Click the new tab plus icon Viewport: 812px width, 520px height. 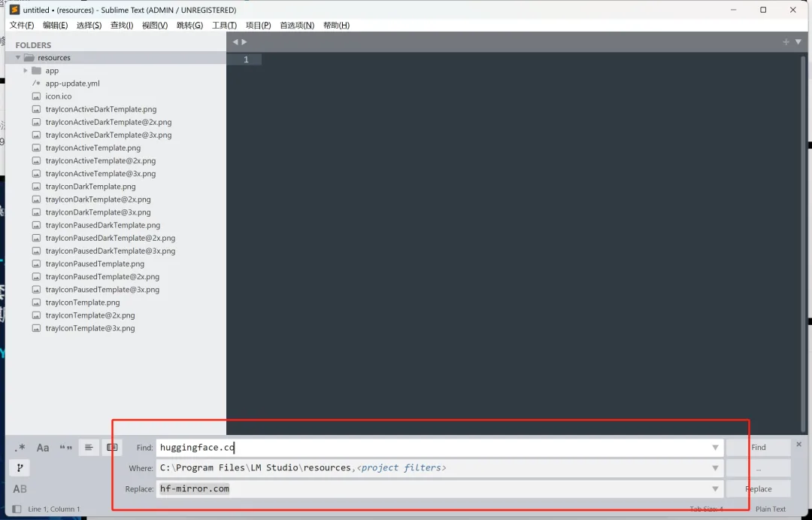click(786, 42)
